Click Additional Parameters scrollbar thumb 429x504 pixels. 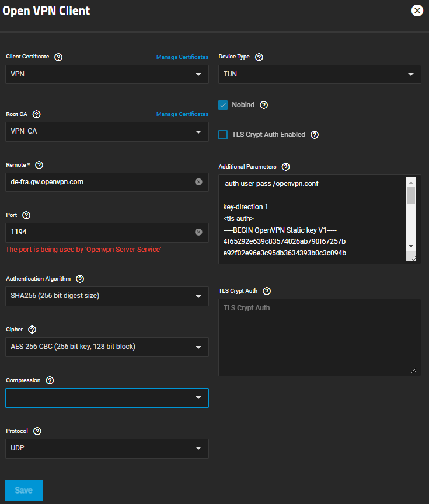(x=411, y=195)
